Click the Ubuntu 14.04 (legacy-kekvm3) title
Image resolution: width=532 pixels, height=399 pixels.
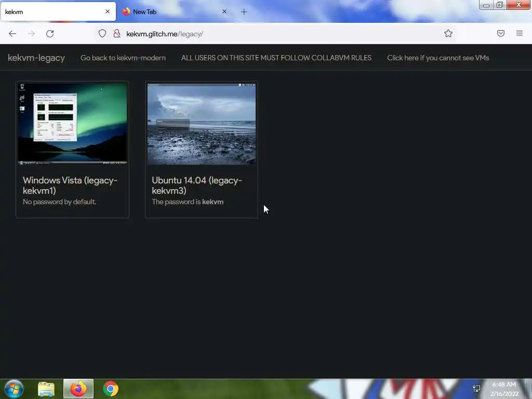coord(197,185)
